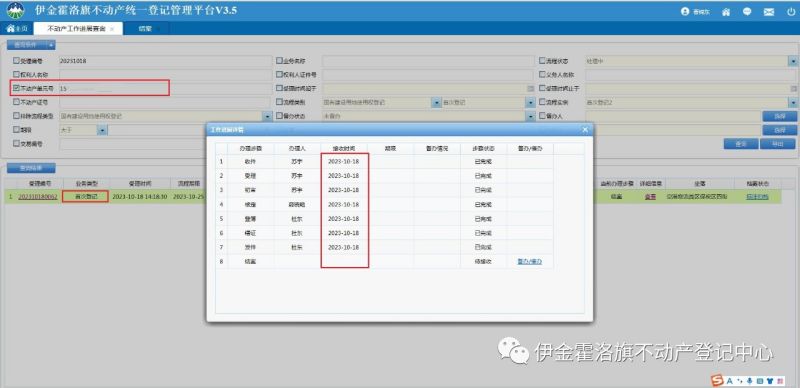Open 受理编号 link 202310180062 in results
This screenshot has width=800, height=388.
pyautogui.click(x=37, y=197)
